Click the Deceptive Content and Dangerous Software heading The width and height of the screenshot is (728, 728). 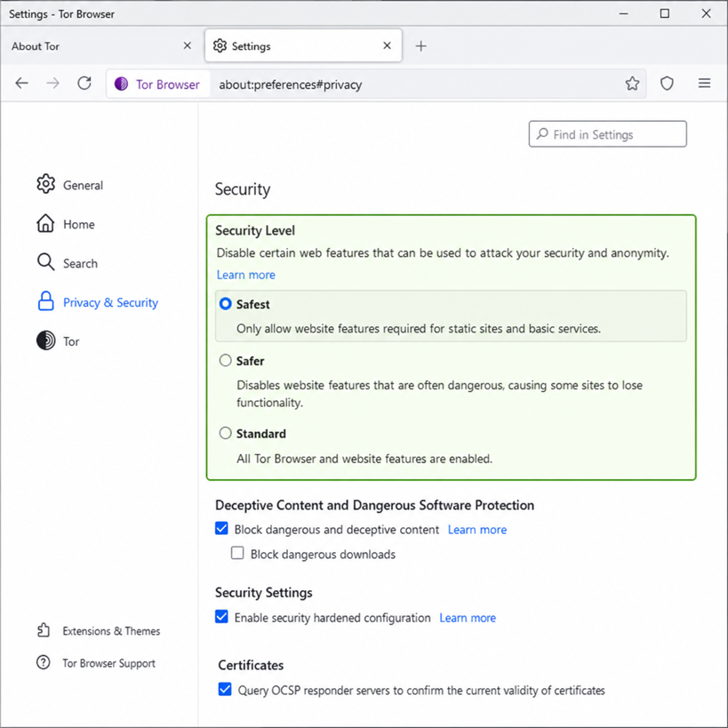click(x=375, y=505)
